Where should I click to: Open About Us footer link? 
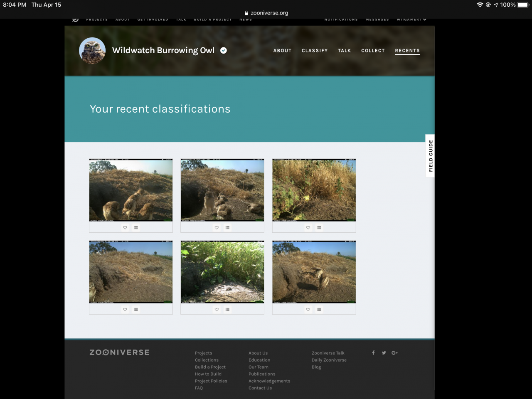[258, 353]
